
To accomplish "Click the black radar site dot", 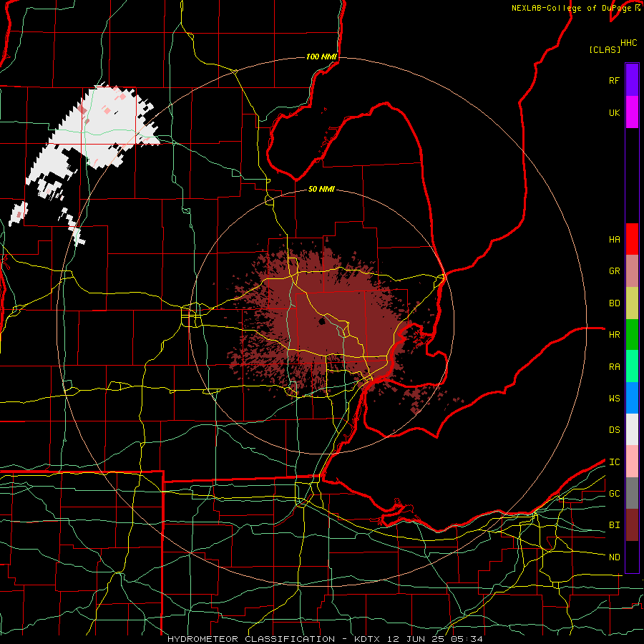I will 322,321.
